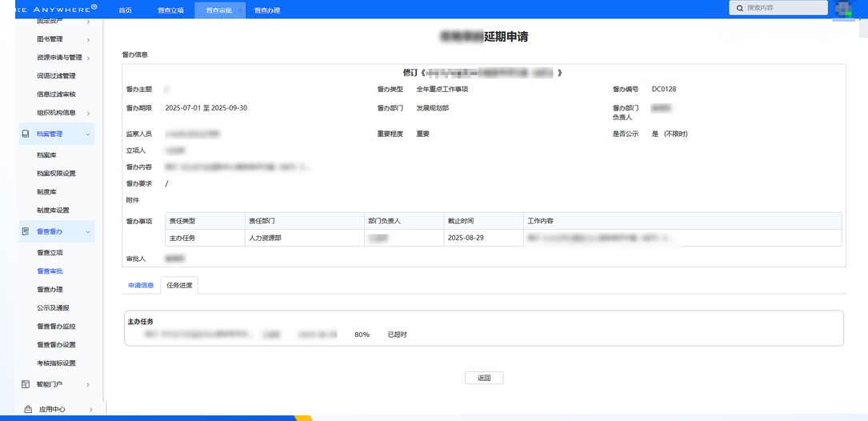
Task: Expand the 组织机构信息 submenu arrow
Action: (88, 113)
